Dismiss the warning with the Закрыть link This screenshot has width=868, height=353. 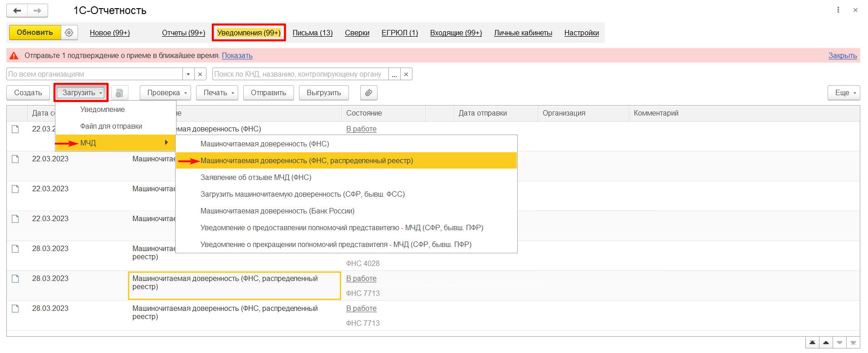(843, 56)
